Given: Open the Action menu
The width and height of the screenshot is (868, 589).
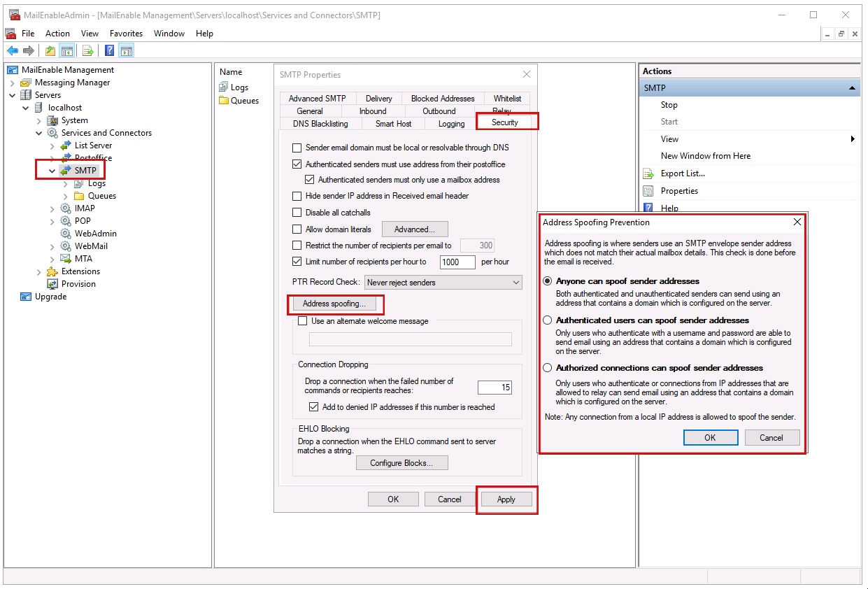Looking at the screenshot, I should coord(57,34).
